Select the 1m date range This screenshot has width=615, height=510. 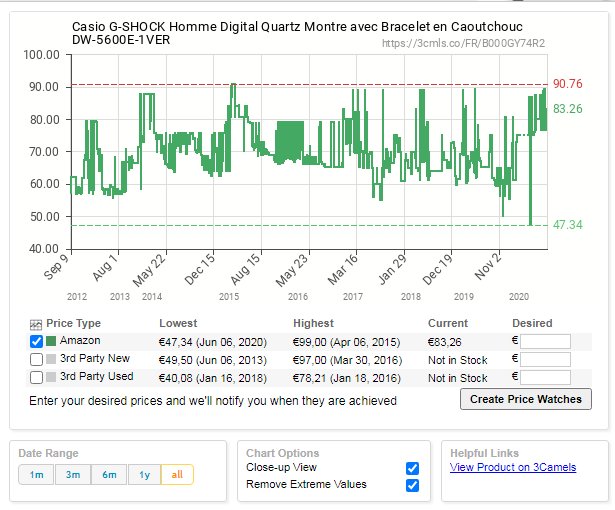coord(36,475)
